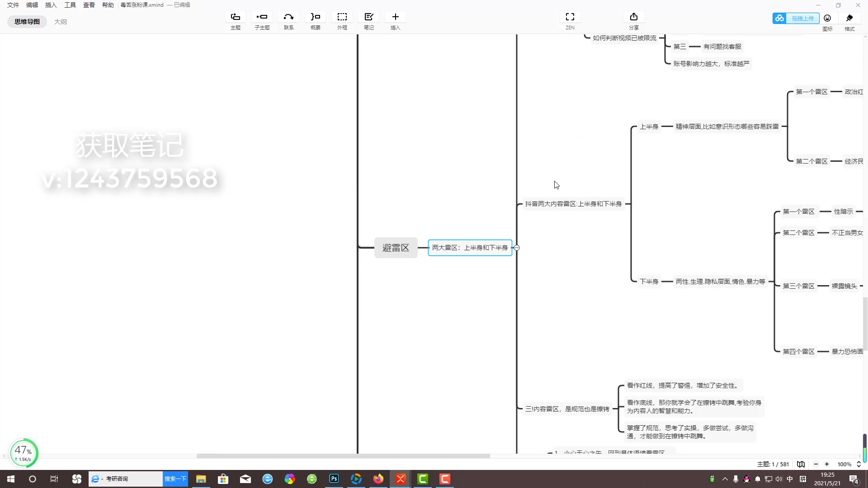Viewport: 868px width, 488px height.
Task: Open the 帮助 menu
Action: tap(108, 5)
